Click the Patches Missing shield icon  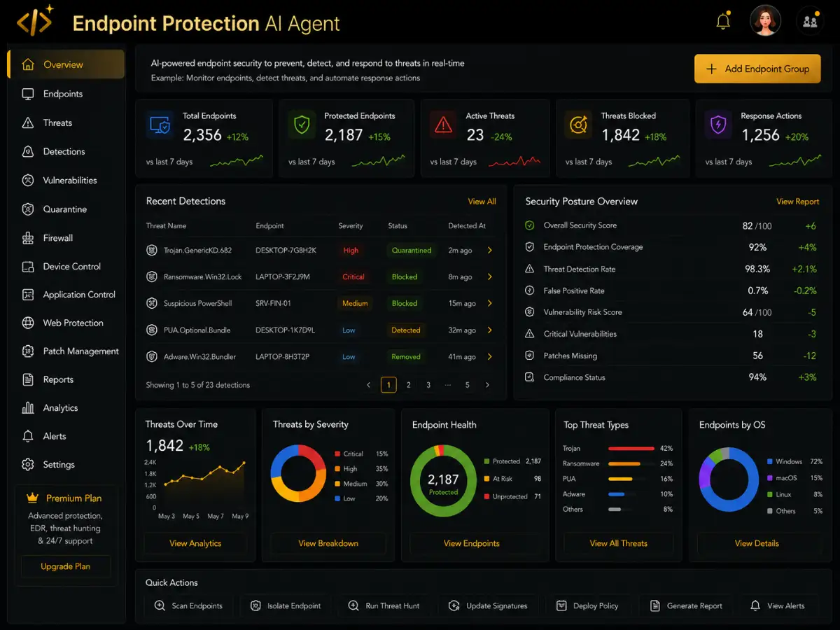pos(529,356)
